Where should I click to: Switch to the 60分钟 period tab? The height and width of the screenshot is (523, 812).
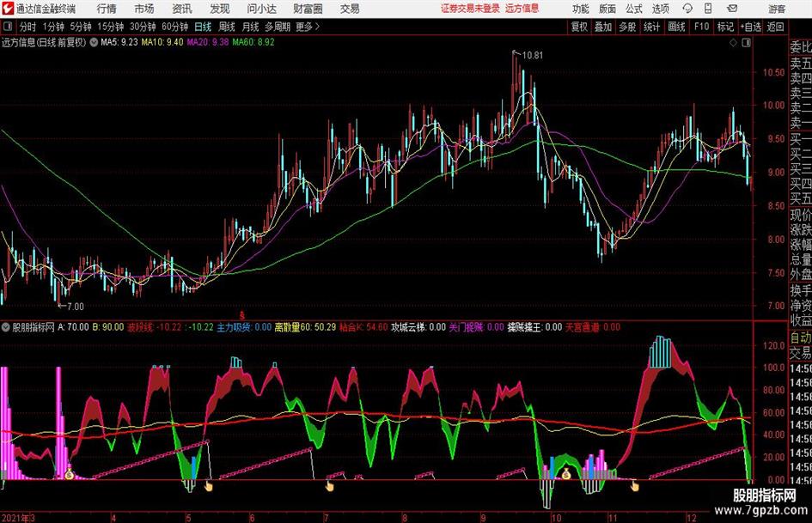click(174, 27)
